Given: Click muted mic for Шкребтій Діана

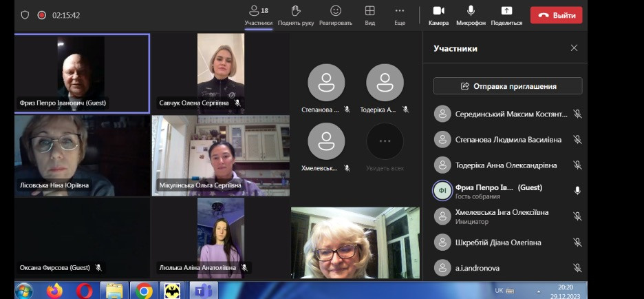Looking at the screenshot, I should [577, 243].
